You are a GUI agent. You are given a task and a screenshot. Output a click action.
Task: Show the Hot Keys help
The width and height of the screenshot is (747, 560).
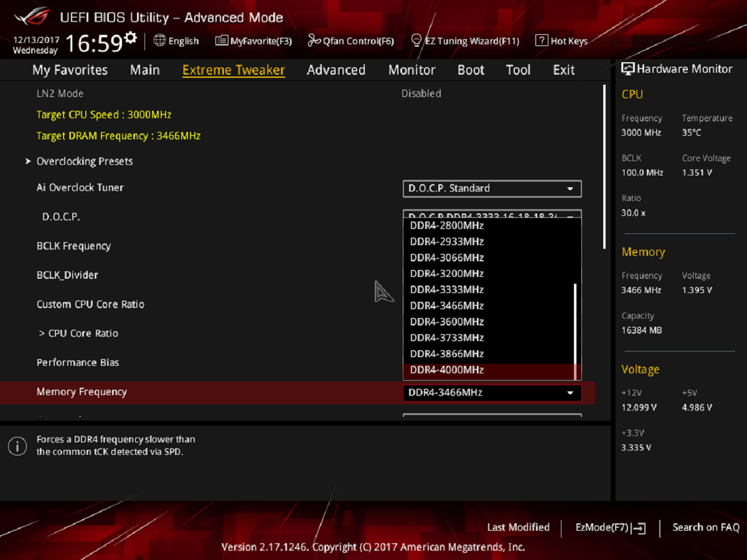pyautogui.click(x=561, y=41)
